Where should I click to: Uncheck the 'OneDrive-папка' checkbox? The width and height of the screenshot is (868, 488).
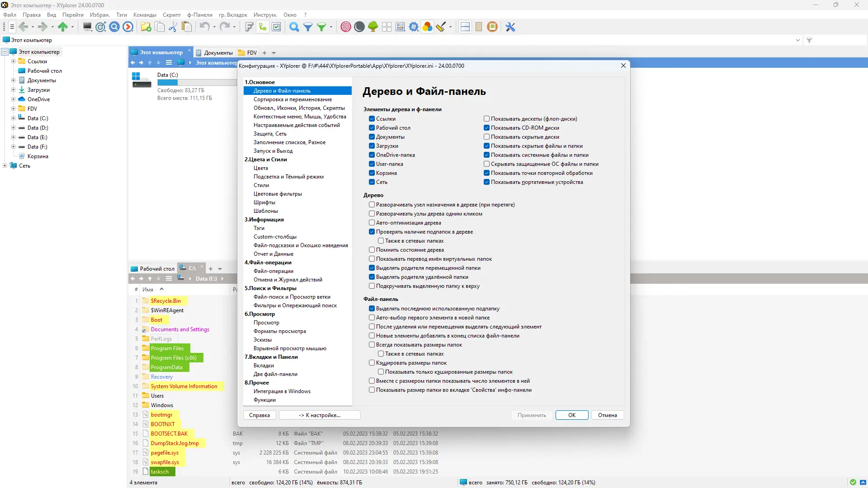click(372, 155)
